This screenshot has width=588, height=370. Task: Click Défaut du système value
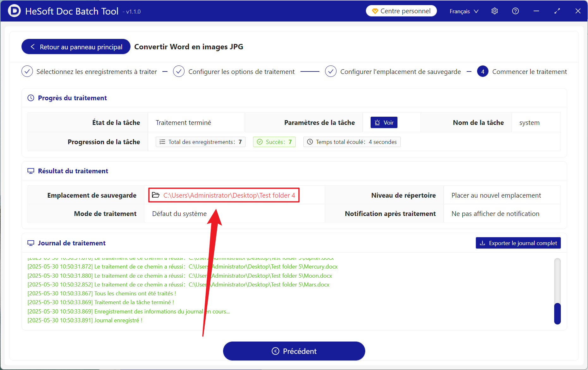click(x=179, y=214)
